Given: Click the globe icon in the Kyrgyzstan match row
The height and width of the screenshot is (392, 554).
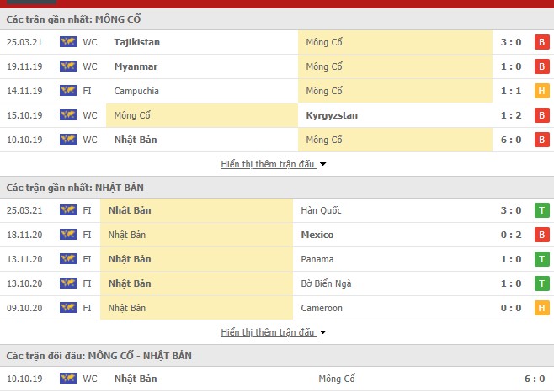Looking at the screenshot, I should [68, 115].
